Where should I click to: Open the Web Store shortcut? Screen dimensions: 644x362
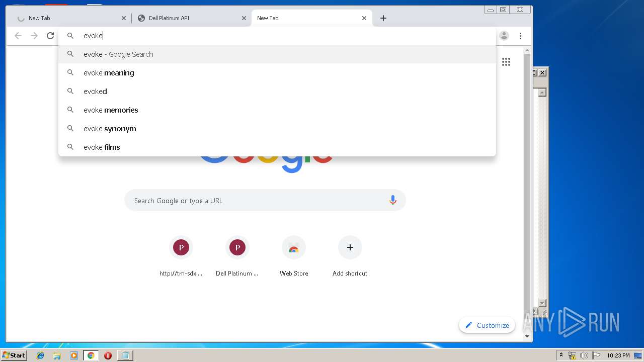pos(294,256)
